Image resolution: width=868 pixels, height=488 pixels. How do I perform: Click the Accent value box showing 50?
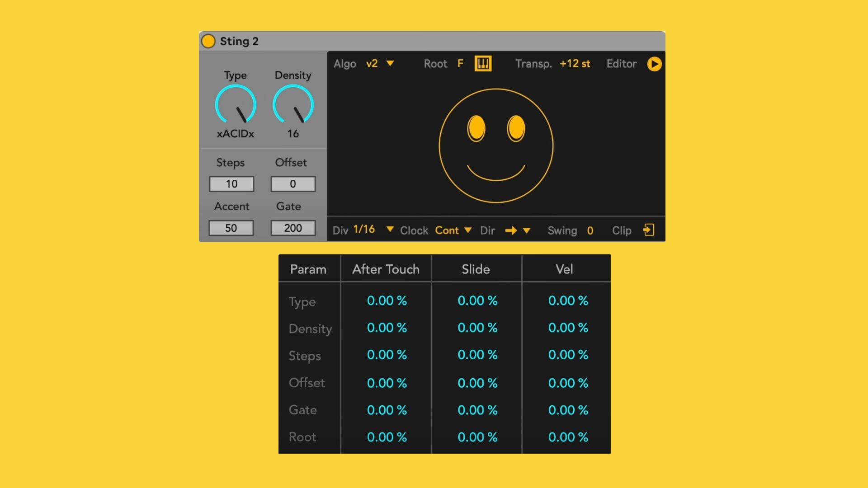tap(231, 228)
